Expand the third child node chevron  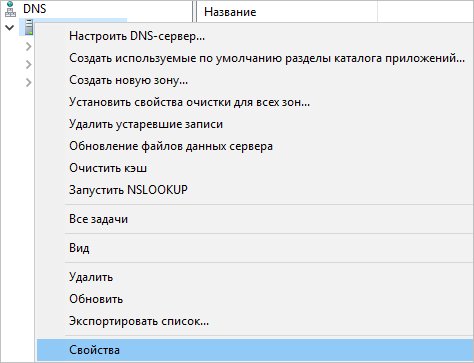[x=29, y=82]
